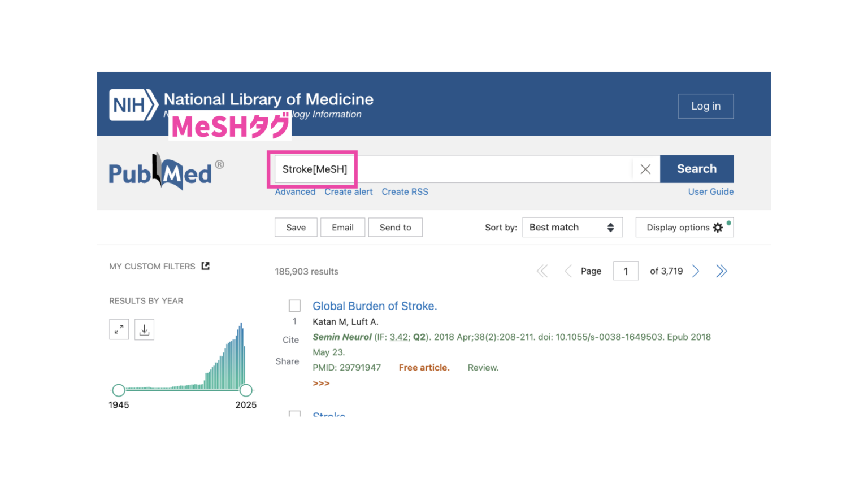Click inside the Page number input field
The height and width of the screenshot is (488, 868).
(626, 271)
